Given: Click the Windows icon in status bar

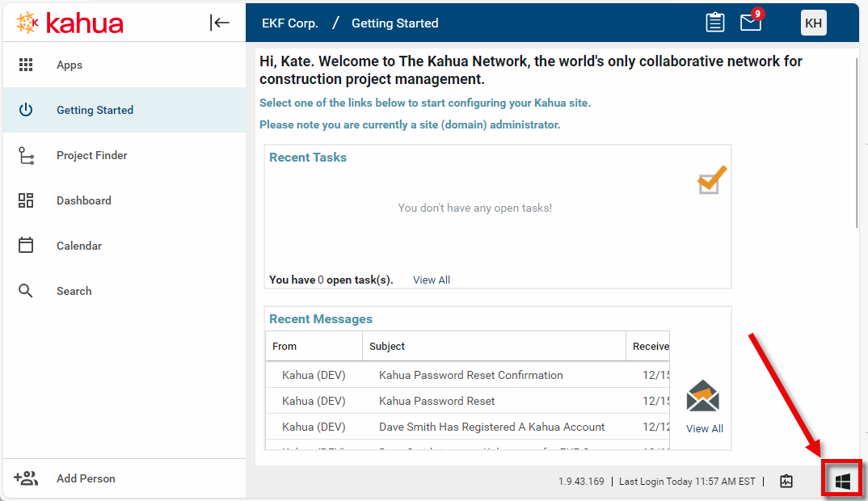Looking at the screenshot, I should coord(842,482).
